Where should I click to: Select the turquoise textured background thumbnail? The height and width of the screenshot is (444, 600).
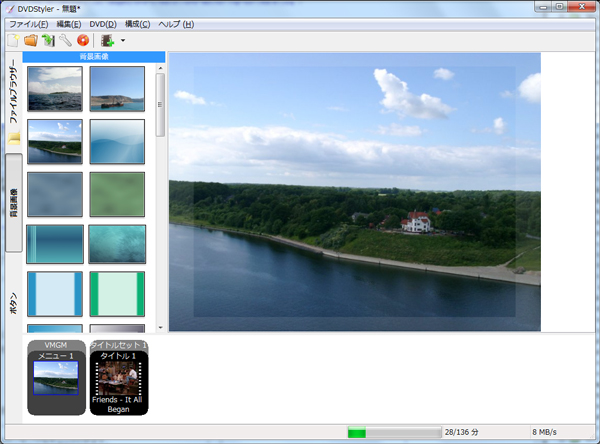point(117,244)
